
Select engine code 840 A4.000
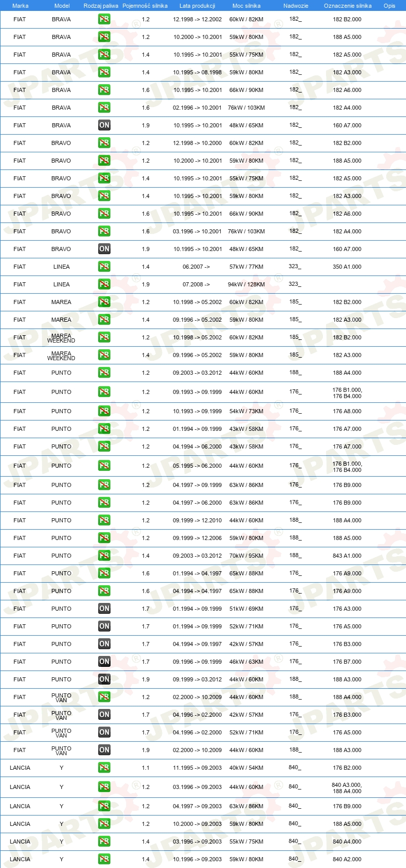coord(347,841)
